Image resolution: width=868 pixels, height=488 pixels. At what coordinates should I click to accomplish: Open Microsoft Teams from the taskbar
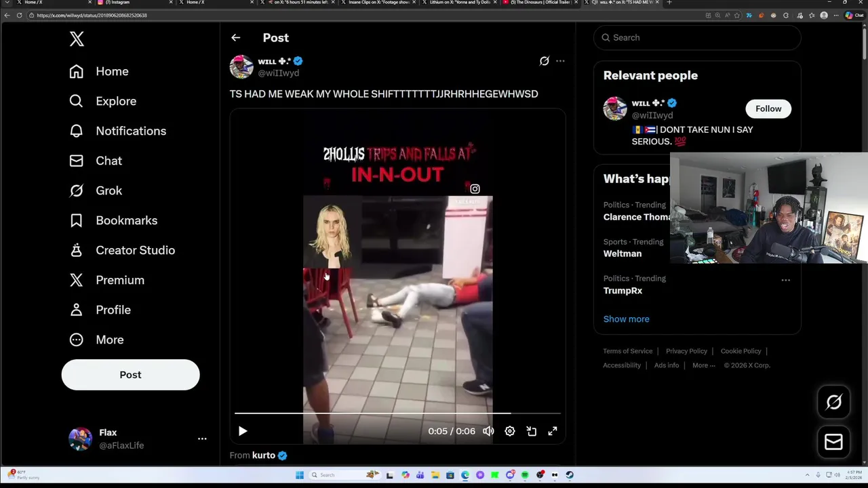coord(420,475)
